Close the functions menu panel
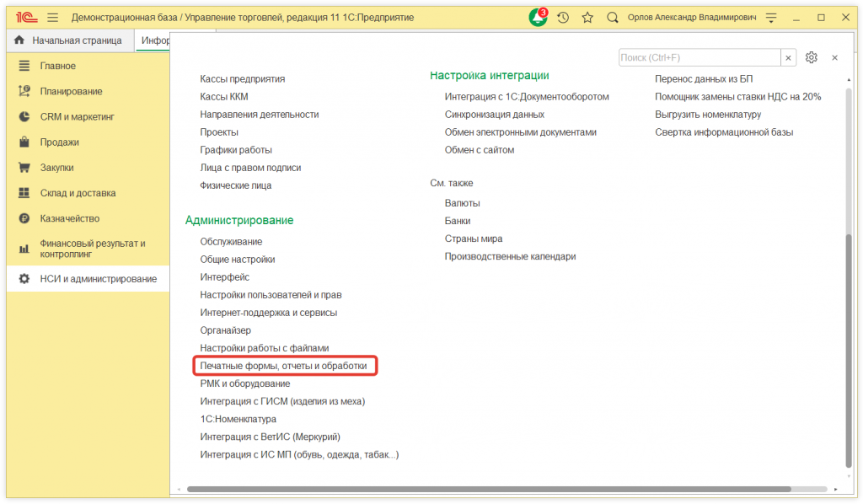The height and width of the screenshot is (504, 863). pyautogui.click(x=834, y=57)
